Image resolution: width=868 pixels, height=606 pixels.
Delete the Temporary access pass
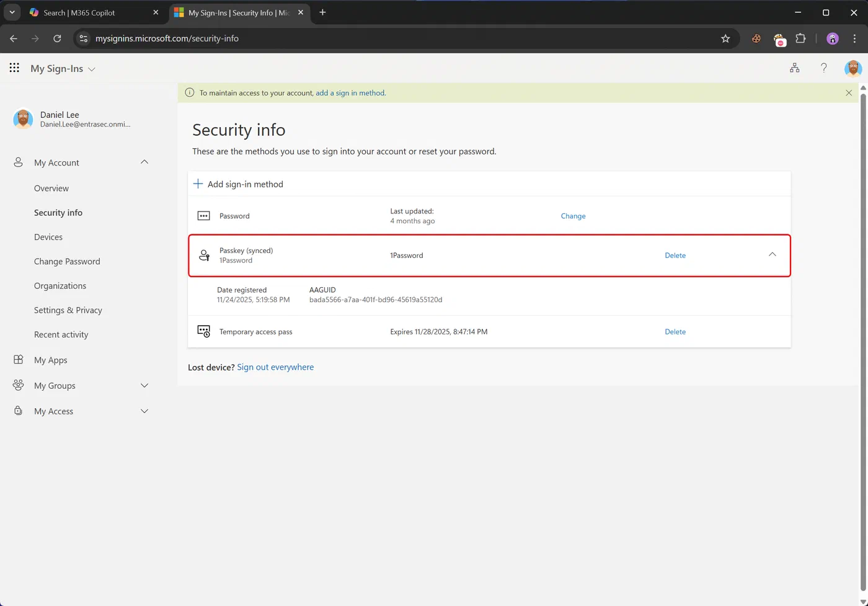tap(675, 332)
